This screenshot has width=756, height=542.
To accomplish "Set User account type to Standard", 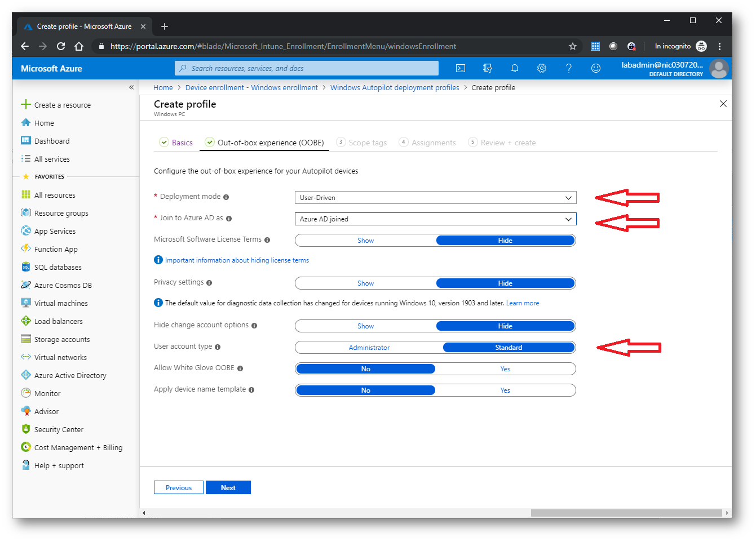I will coord(509,348).
